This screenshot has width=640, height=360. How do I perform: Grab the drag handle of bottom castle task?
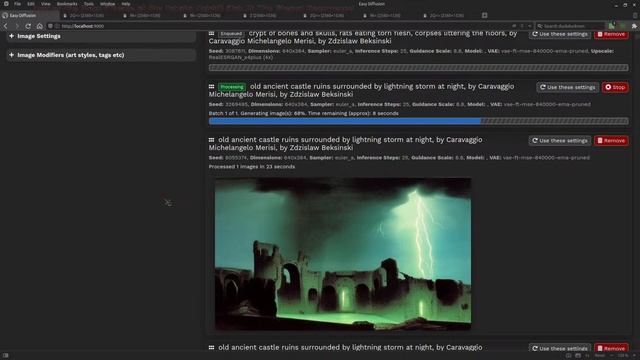[x=211, y=347]
